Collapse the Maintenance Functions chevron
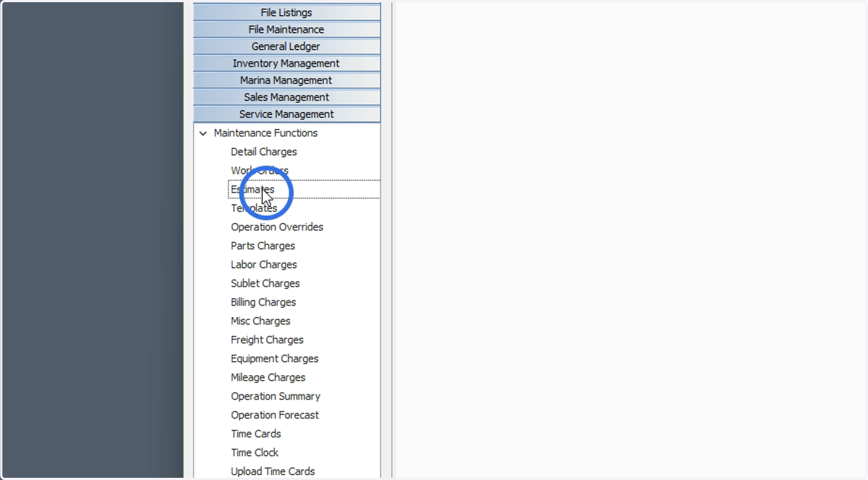The width and height of the screenshot is (868, 480). [203, 133]
